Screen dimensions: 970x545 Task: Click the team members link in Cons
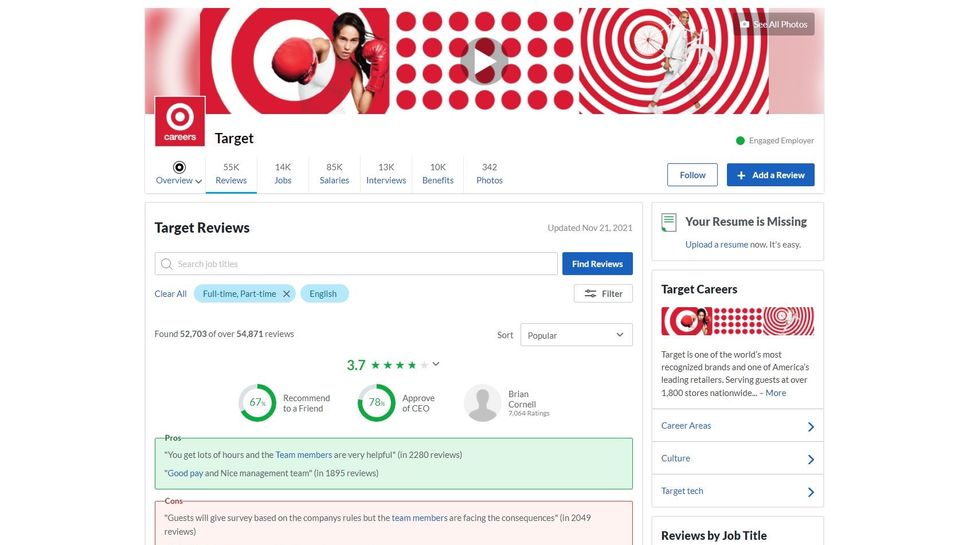[419, 518]
